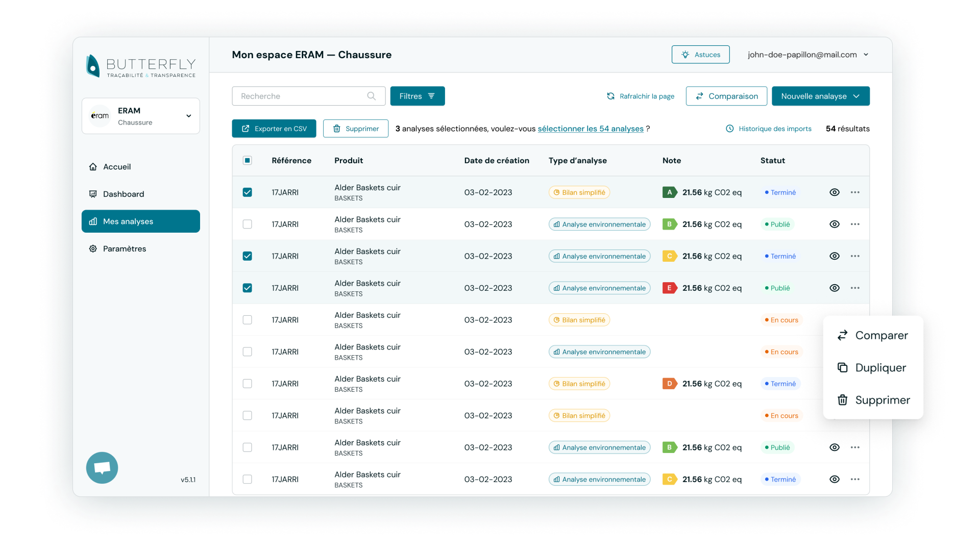Image resolution: width=980 pixels, height=551 pixels.
Task: Click eye icon on last Terminé row
Action: point(835,479)
